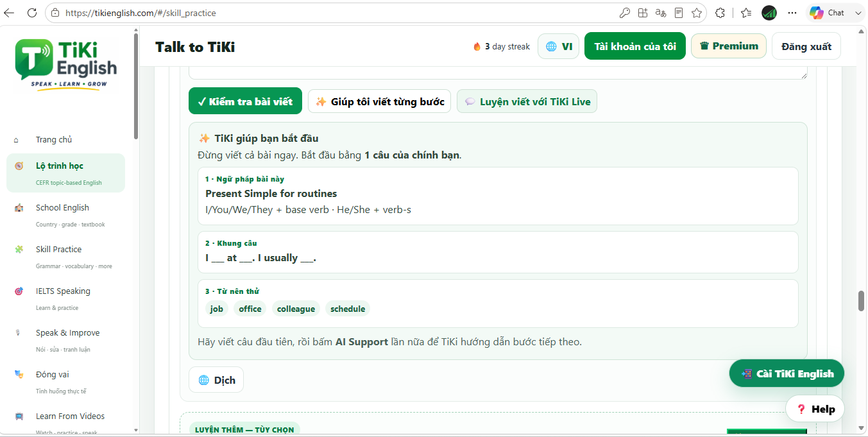Click the reader view icon in address bar
Image resolution: width=868 pixels, height=437 pixels.
click(679, 13)
